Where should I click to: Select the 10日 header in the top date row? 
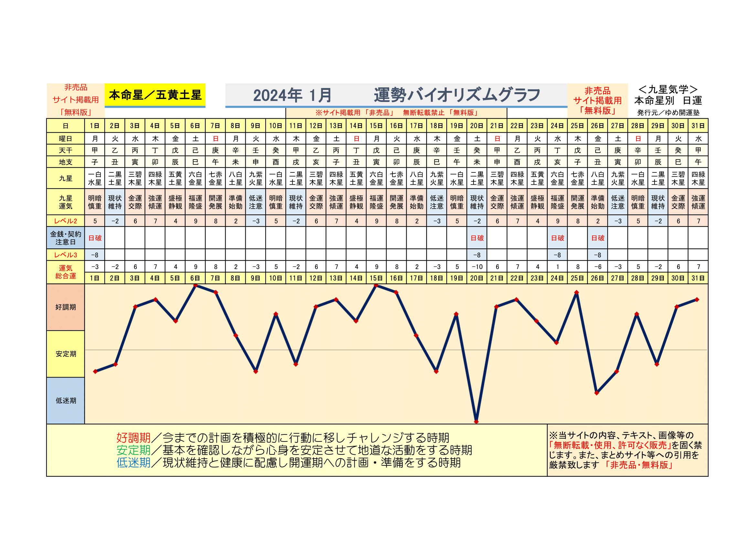(276, 126)
